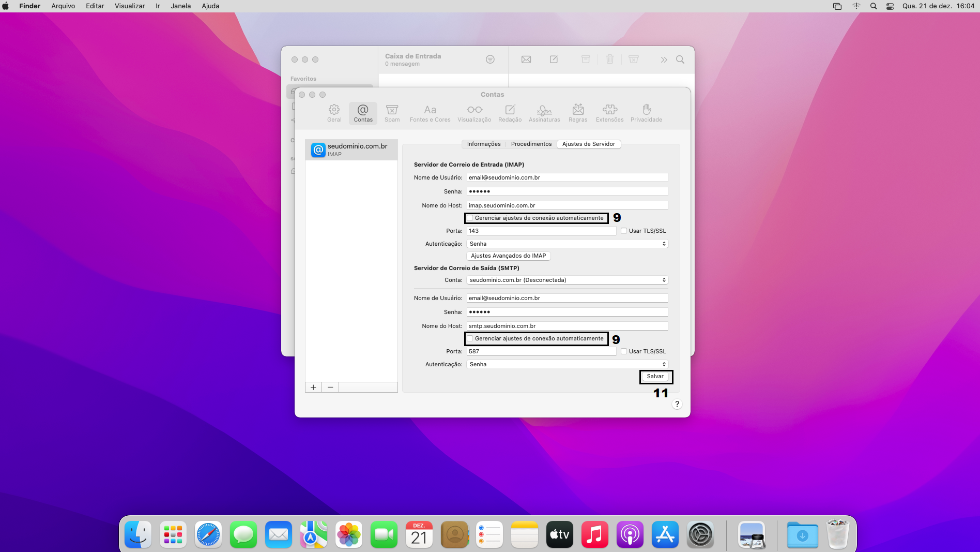This screenshot has width=980, height=552.
Task: Click the IMAP Nome do Host field
Action: pyautogui.click(x=567, y=205)
